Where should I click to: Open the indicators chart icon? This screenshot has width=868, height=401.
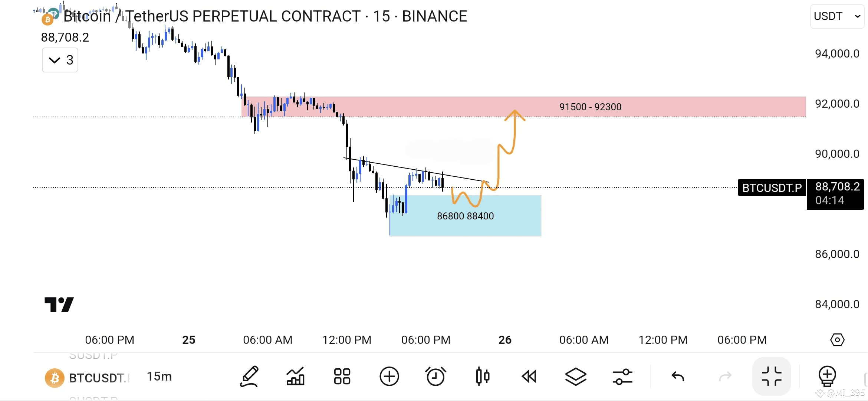tap(296, 376)
